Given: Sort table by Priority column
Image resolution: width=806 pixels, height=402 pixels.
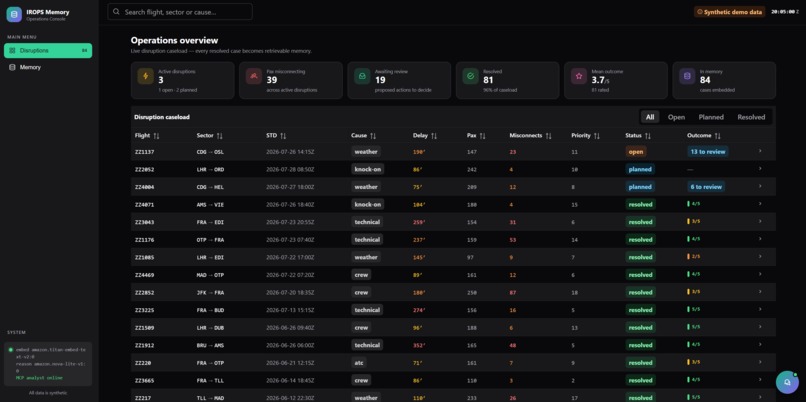Looking at the screenshot, I should [585, 136].
